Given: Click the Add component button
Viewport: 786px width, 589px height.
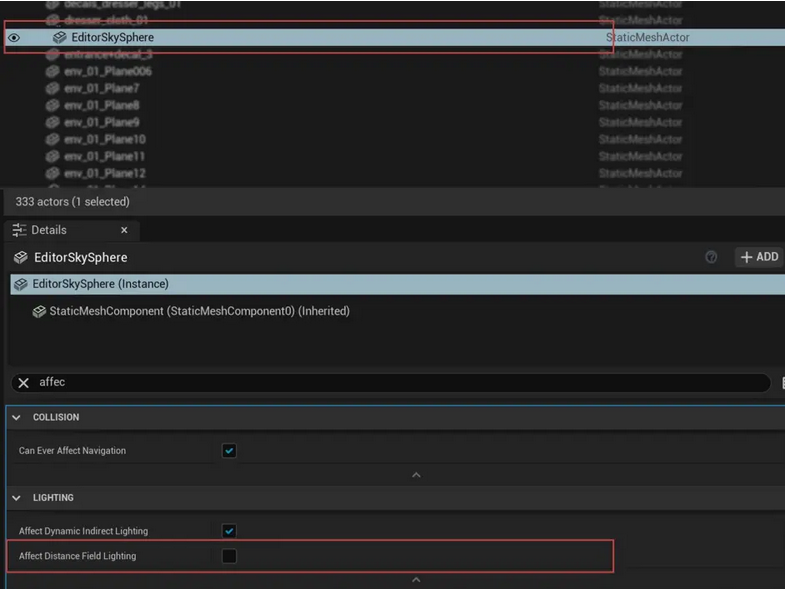Looking at the screenshot, I should (x=759, y=257).
